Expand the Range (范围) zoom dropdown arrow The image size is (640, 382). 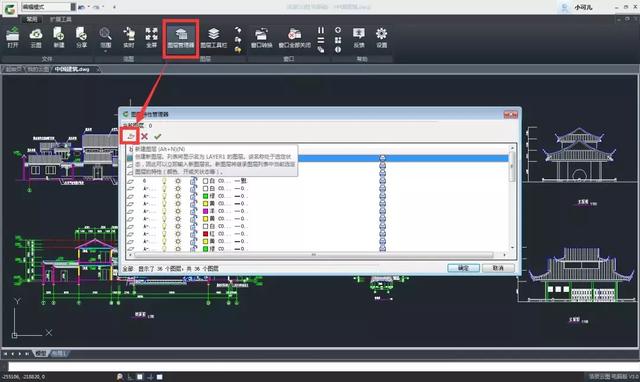click(x=105, y=51)
